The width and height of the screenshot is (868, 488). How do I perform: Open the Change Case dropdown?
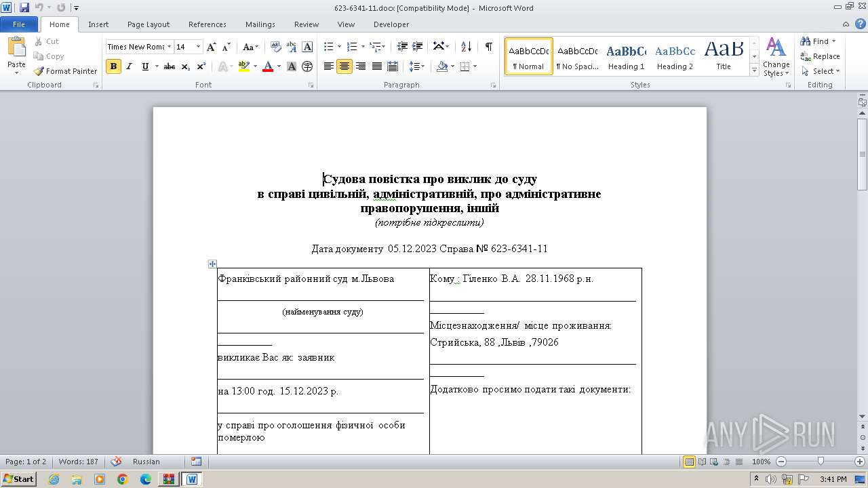pos(250,47)
